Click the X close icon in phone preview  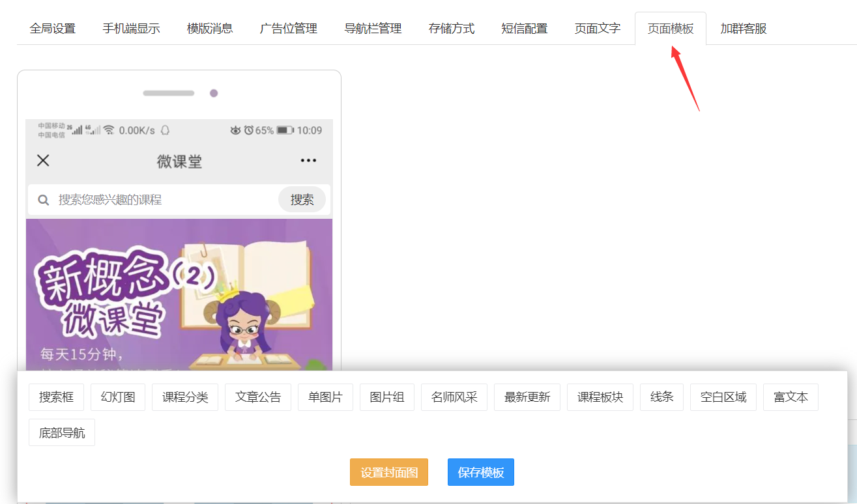click(x=43, y=160)
